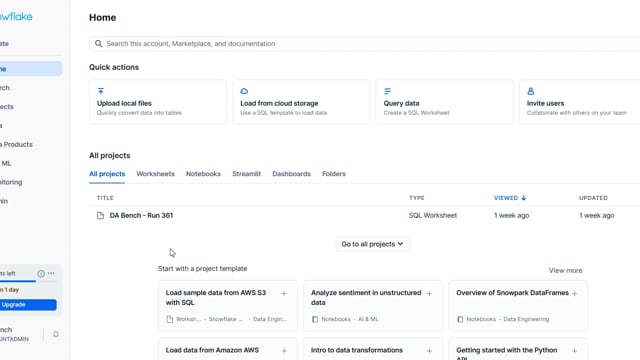640x360 pixels.
Task: Open the Query data quick action
Action: [x=444, y=102]
